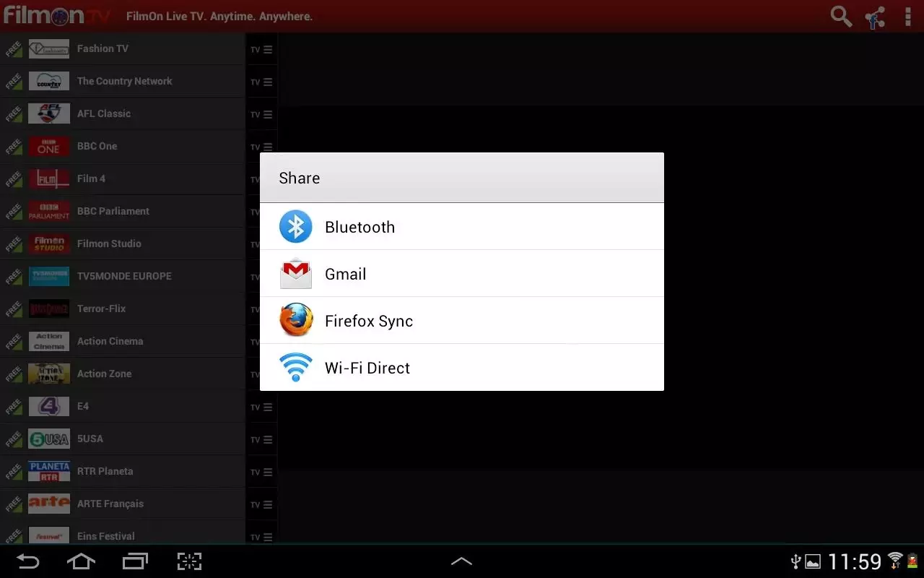This screenshot has width=924, height=578.
Task: Open recent apps switcher
Action: [x=135, y=561]
